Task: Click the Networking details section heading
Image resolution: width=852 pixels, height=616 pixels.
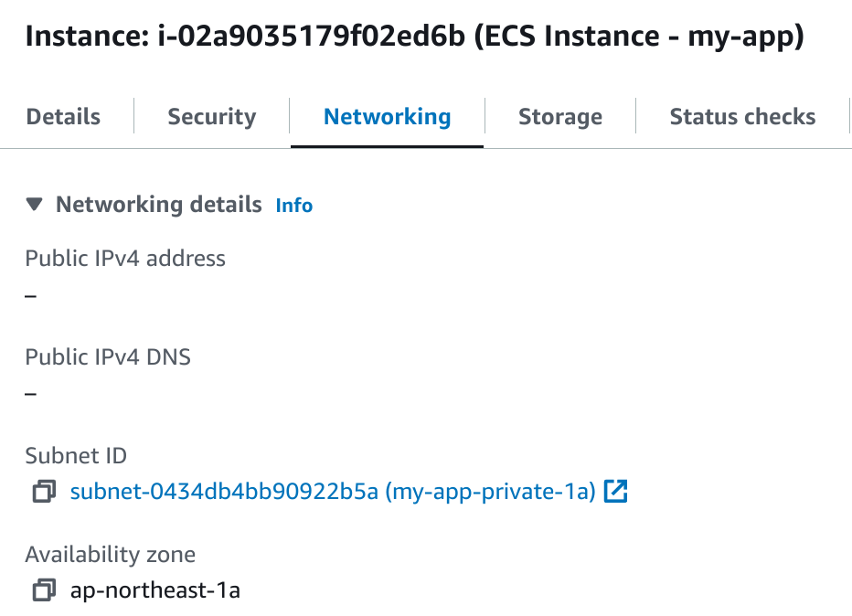Action: pos(158,205)
